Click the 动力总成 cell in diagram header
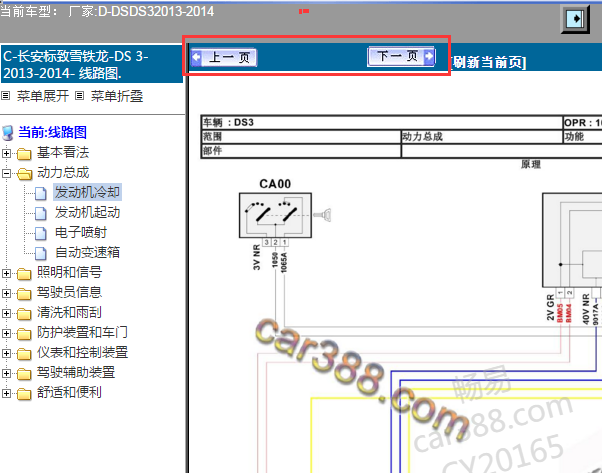The height and width of the screenshot is (473, 602). click(481, 137)
